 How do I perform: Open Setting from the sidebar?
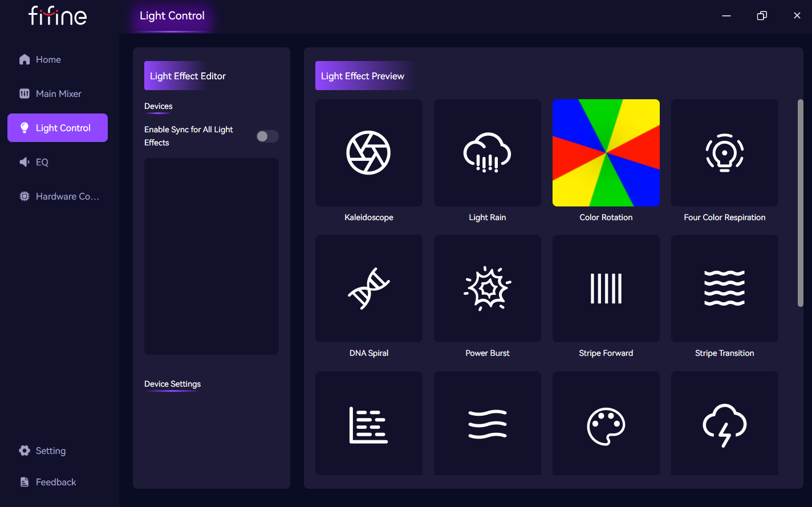click(58, 451)
